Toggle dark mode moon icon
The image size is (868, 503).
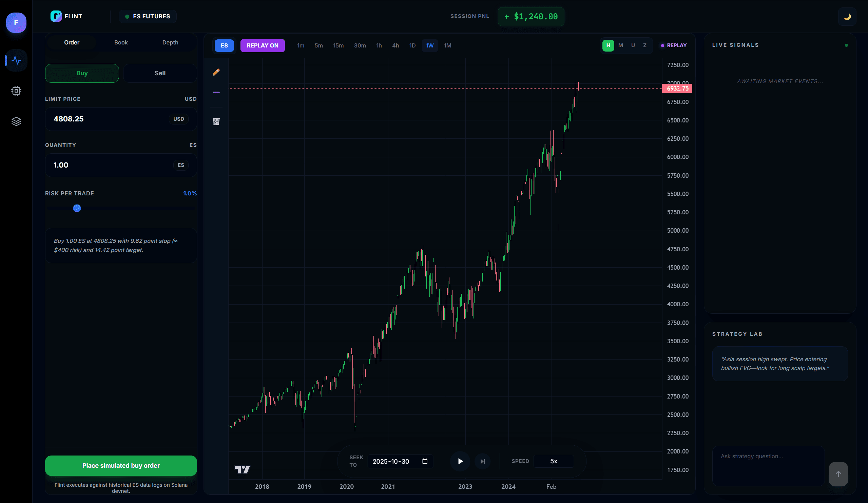point(847,17)
